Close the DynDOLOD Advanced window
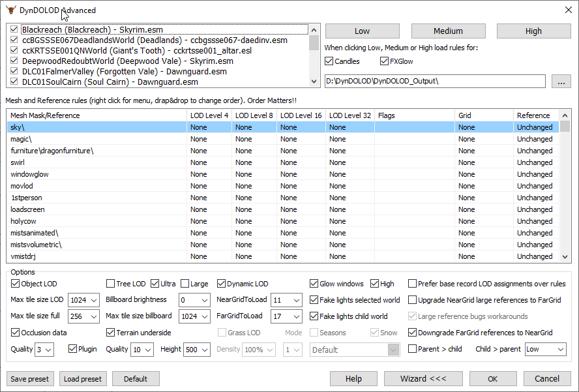 coord(566,10)
